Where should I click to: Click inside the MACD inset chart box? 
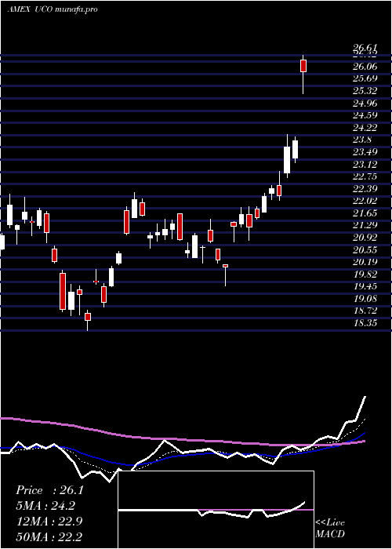point(216,510)
